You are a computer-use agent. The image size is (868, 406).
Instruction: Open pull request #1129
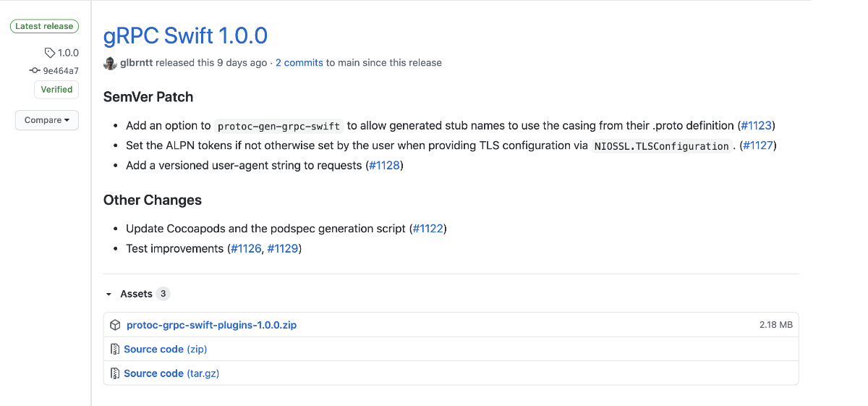[282, 249]
